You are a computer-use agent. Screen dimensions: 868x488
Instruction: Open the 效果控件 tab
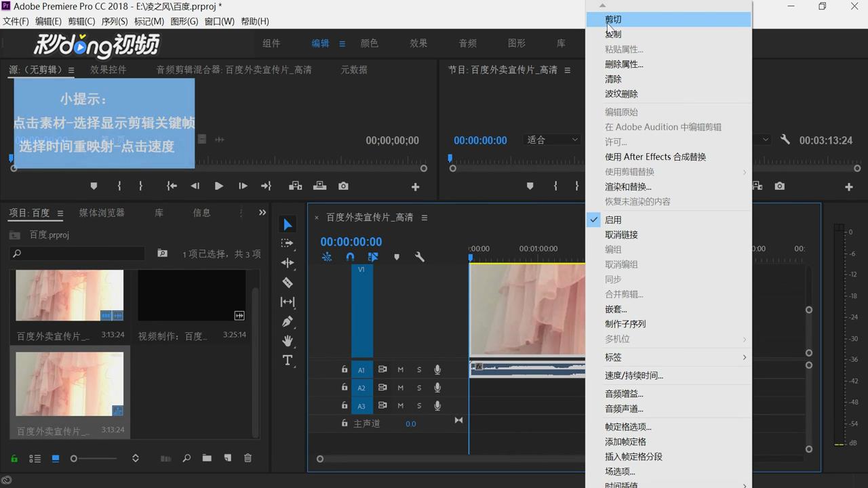[x=108, y=70]
